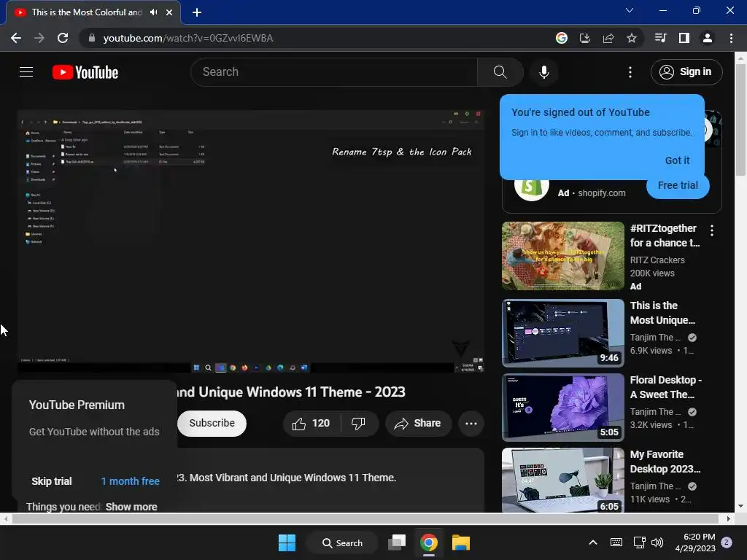This screenshot has width=747, height=560.
Task: Open notification badge in tray
Action: click(727, 542)
